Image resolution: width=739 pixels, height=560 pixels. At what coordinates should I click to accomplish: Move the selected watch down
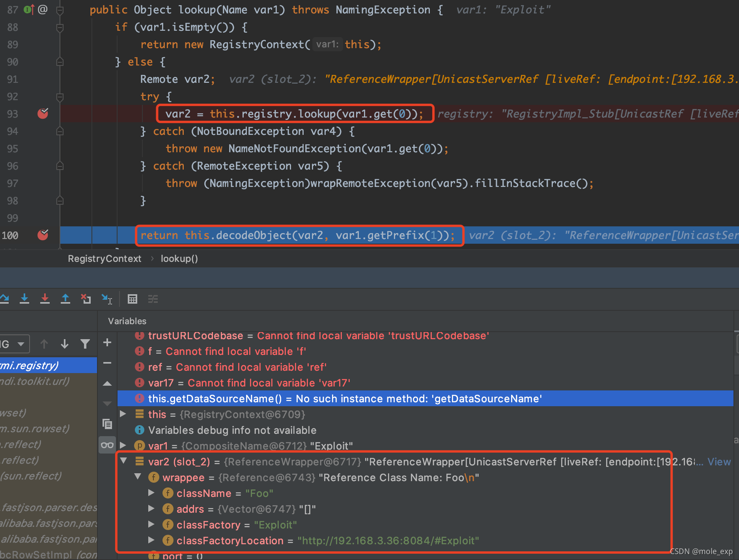107,403
